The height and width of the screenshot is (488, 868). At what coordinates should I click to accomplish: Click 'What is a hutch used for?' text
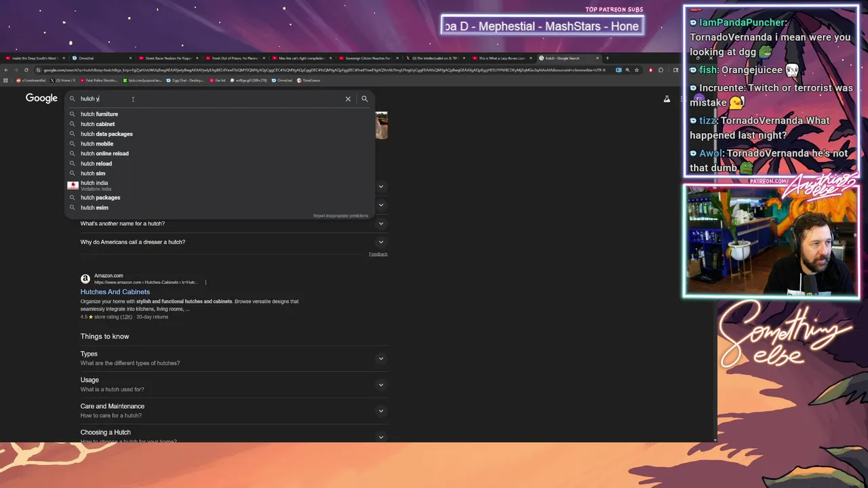(112, 390)
